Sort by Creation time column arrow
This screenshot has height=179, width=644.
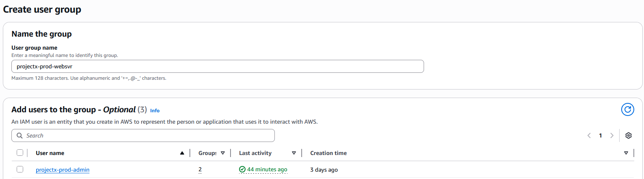coord(626,153)
